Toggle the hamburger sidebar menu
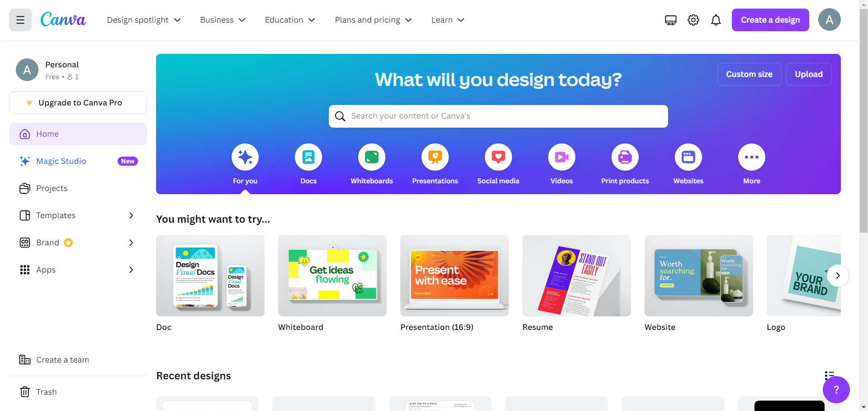The image size is (868, 411). point(20,20)
